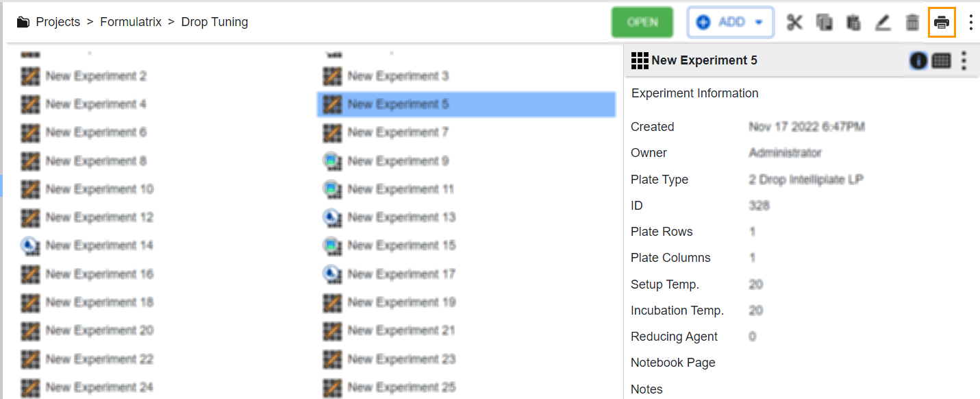Click the New Experiment 13 thumbnail icon

tap(331, 217)
